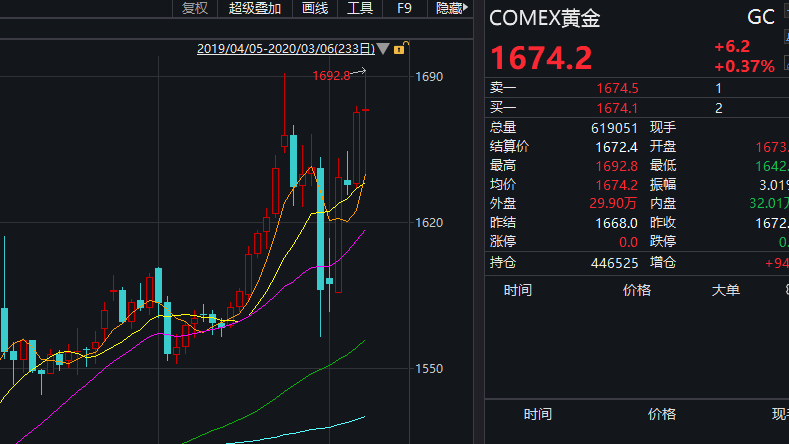Click 隐藏 to hide side panel
Viewport: 789px width, 444px height.
(452, 8)
